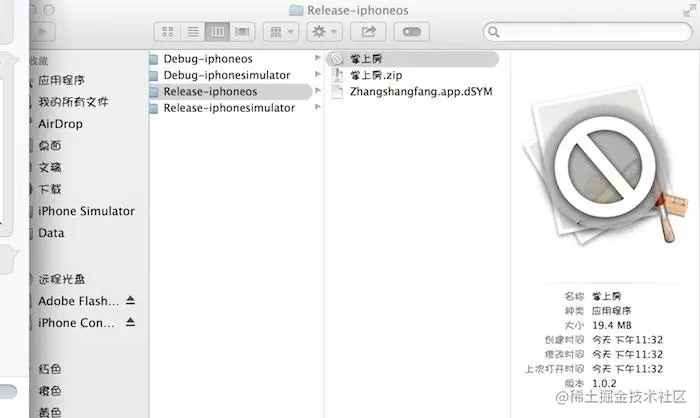The height and width of the screenshot is (418, 700).
Task: Click the 掌上房.zip file icon
Action: point(338,75)
